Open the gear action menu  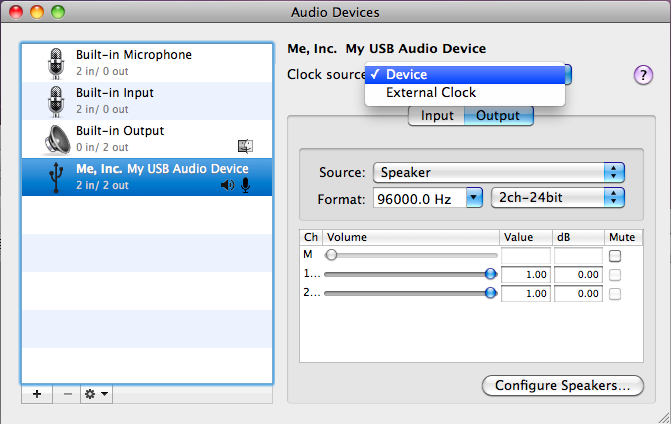(96, 394)
